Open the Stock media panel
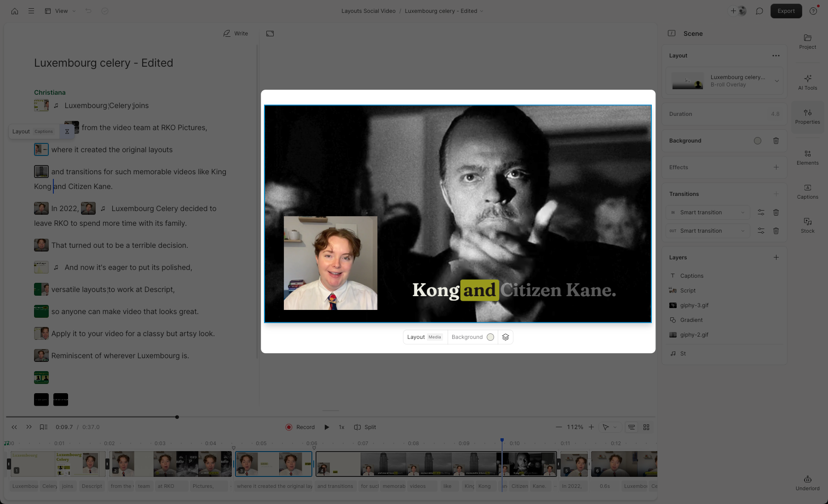 click(807, 225)
